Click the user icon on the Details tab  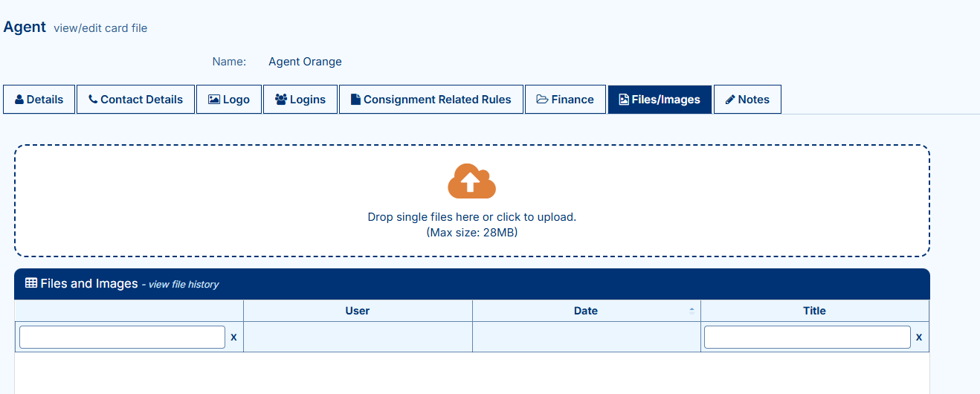(19, 100)
